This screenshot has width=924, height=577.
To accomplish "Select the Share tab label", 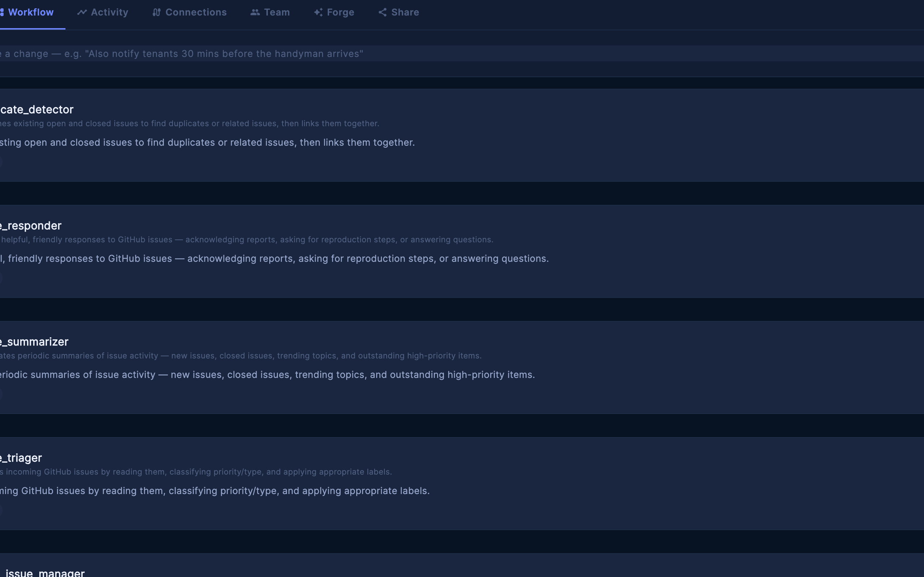I will pyautogui.click(x=405, y=12).
